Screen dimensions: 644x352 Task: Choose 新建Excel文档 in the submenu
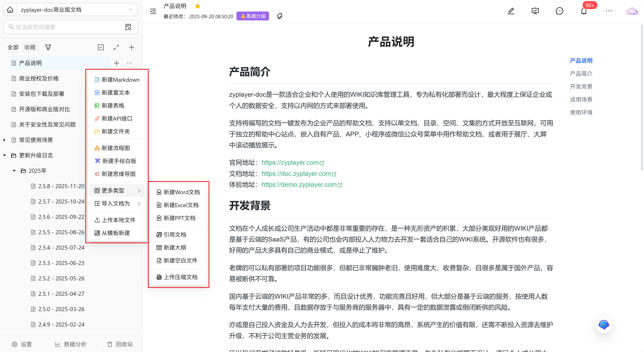tap(181, 205)
